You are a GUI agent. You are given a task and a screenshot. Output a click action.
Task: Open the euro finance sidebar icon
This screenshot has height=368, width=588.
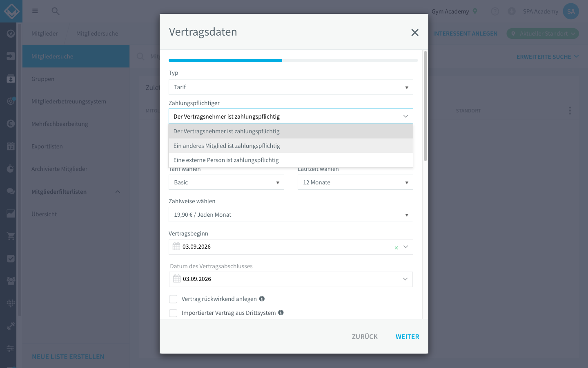point(11,123)
